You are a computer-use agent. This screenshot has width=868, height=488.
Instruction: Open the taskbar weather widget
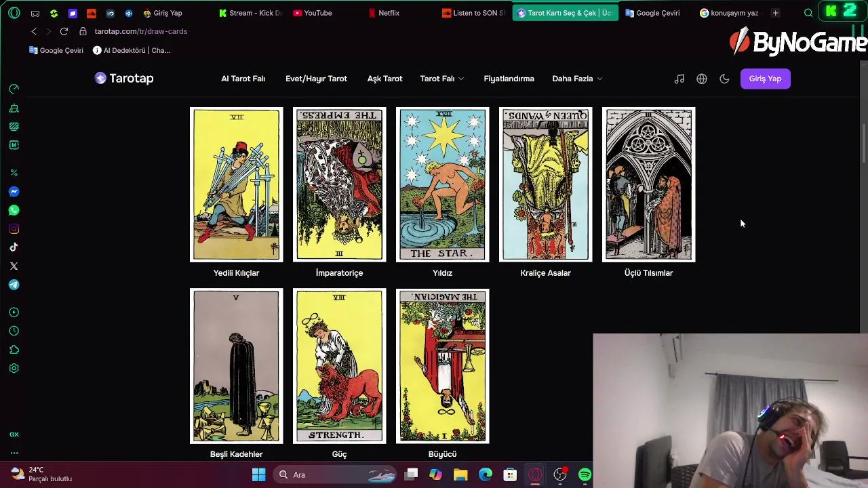click(x=42, y=474)
